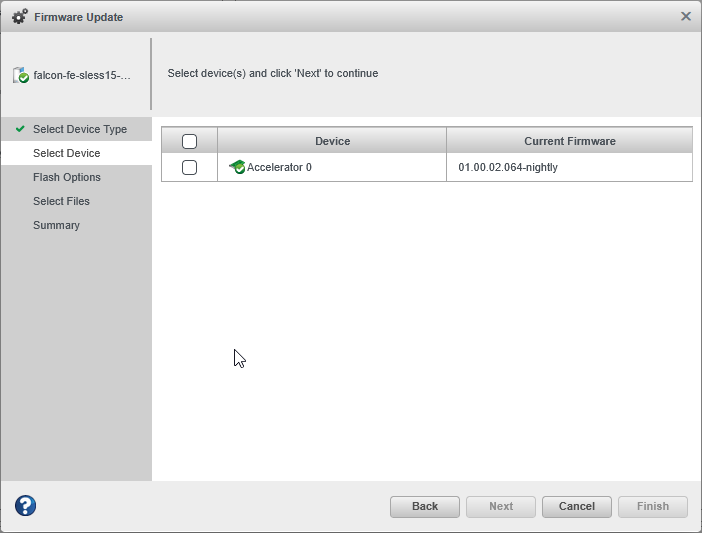Click the Accelerator 0 device icon

pyautogui.click(x=237, y=167)
